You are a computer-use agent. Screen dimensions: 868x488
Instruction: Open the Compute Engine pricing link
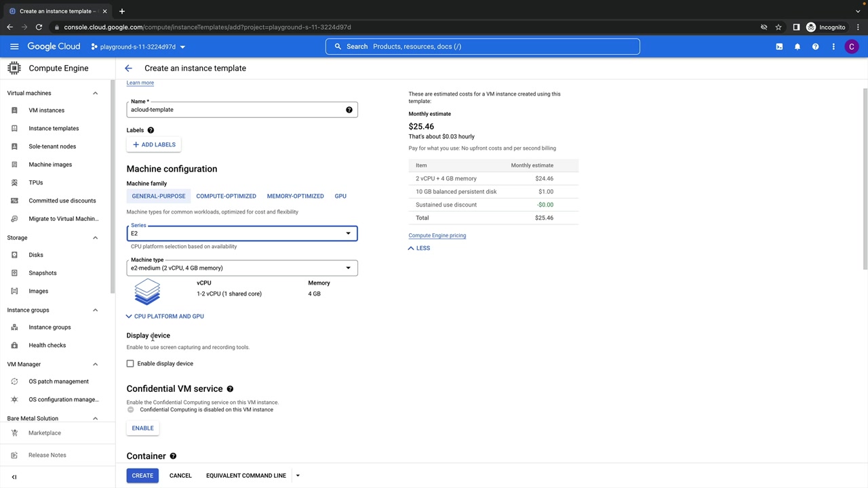(437, 236)
